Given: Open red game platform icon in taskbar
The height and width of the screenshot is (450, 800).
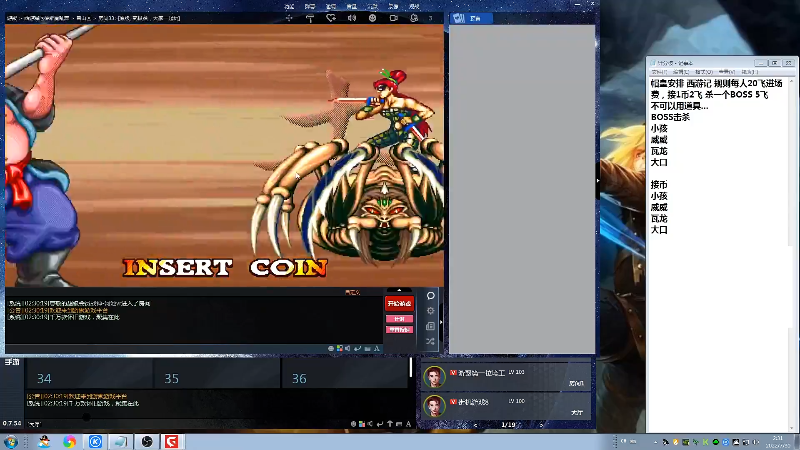Looking at the screenshot, I should click(x=171, y=441).
